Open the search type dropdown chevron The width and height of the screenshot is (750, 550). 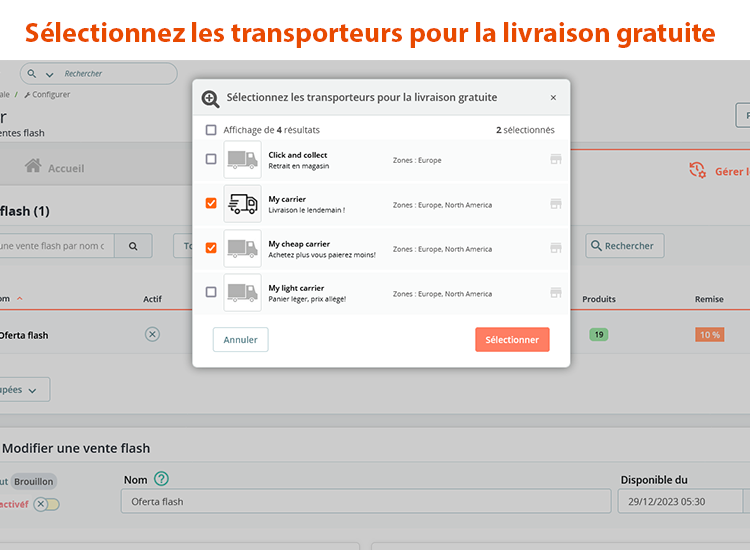pos(49,75)
